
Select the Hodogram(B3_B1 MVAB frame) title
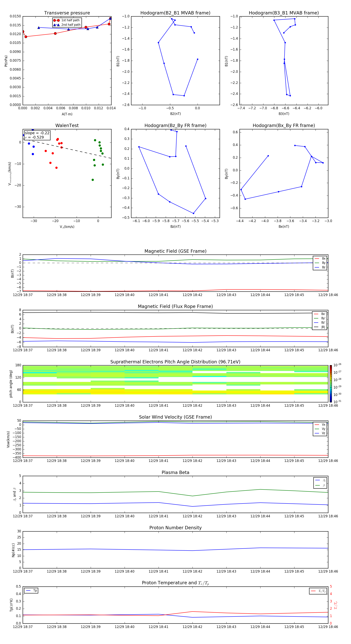point(284,13)
